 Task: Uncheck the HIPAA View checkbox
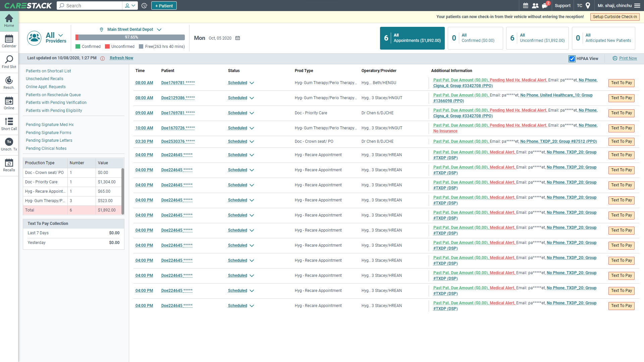pyautogui.click(x=572, y=59)
